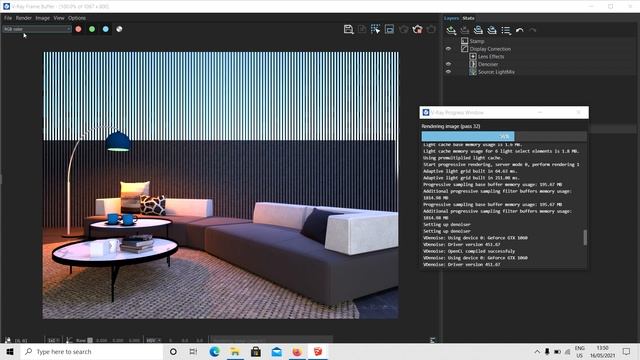Switch to the Layers tab
The width and height of the screenshot is (640, 360).
pos(451,18)
